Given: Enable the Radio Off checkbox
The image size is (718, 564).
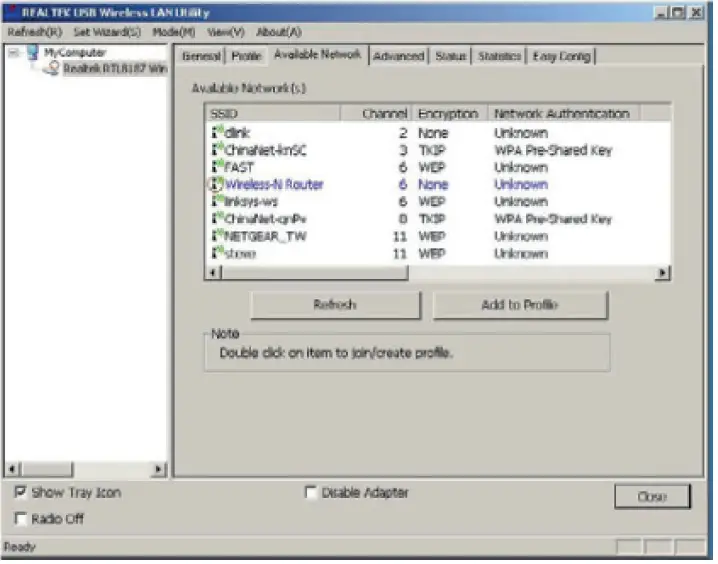Looking at the screenshot, I should click(x=21, y=518).
